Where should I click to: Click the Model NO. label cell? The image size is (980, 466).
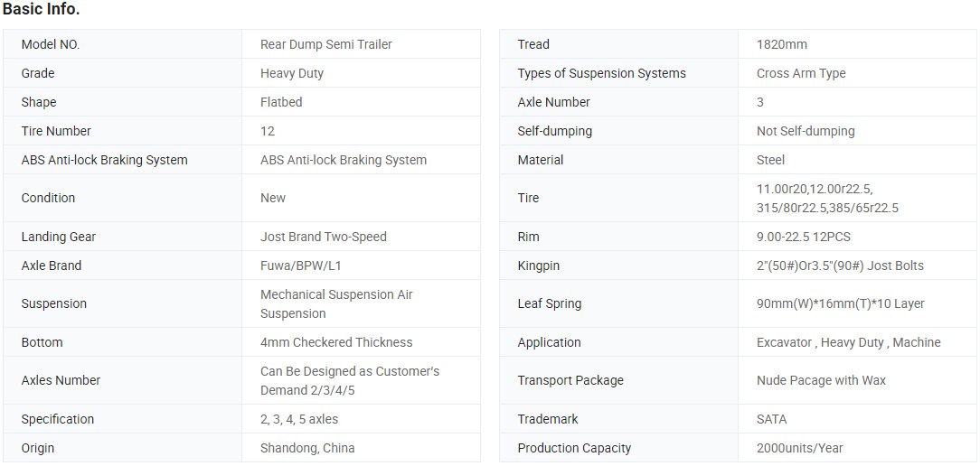coord(123,44)
